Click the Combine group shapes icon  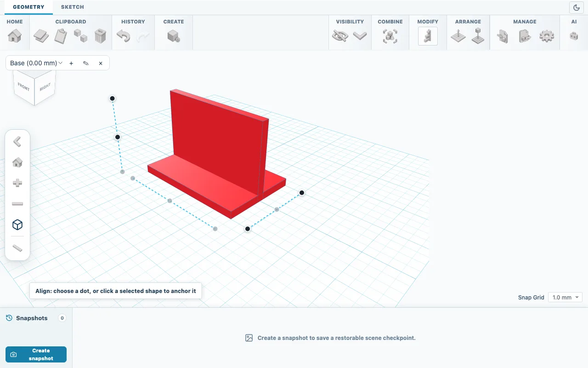(x=390, y=36)
